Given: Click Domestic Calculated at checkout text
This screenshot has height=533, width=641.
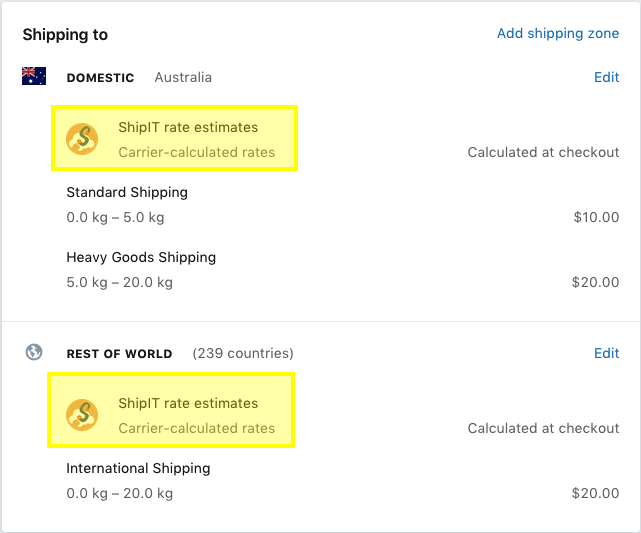Looking at the screenshot, I should pyautogui.click(x=543, y=152).
